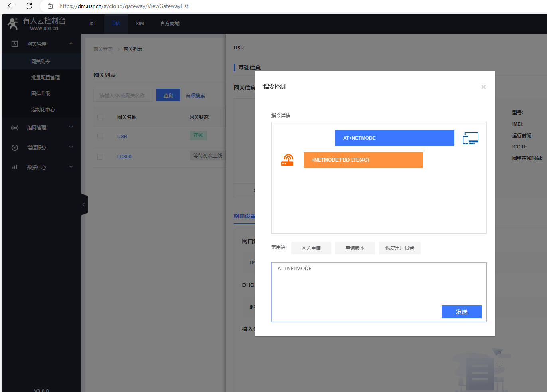The image size is (547, 392).
Task: Click the 网关重启 quick command button
Action: [311, 248]
